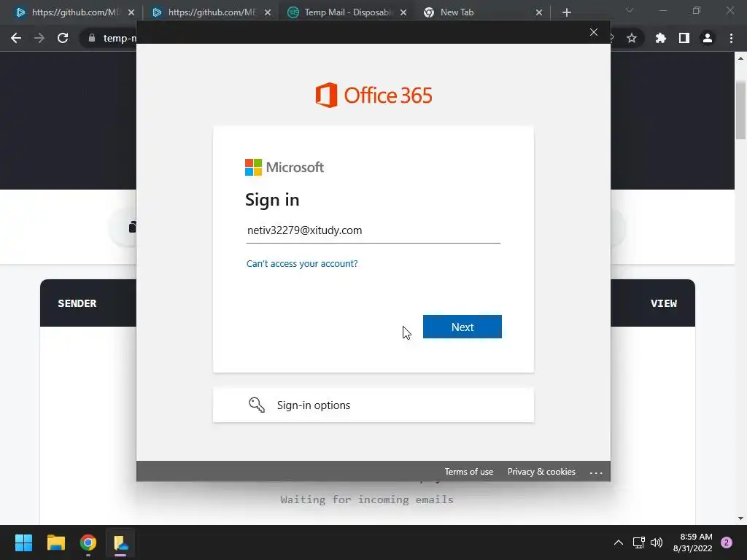Click the yellow file app icon in the taskbar
This screenshot has height=560, width=747.
tap(120, 542)
